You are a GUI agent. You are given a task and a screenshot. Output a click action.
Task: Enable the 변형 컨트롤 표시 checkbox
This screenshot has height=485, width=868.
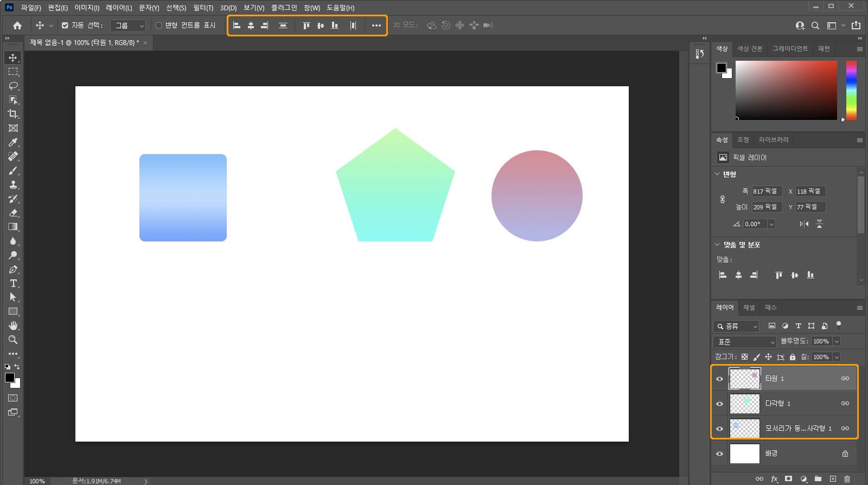[x=159, y=25]
